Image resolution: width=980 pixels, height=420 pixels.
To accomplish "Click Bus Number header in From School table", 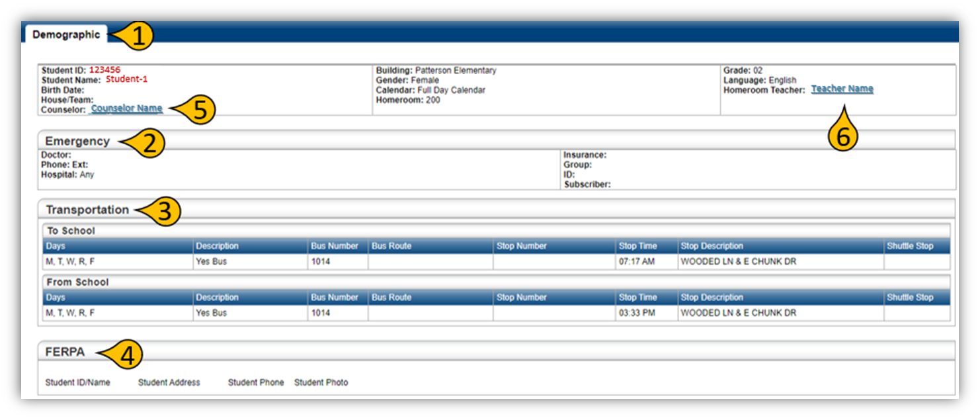I will (x=334, y=298).
